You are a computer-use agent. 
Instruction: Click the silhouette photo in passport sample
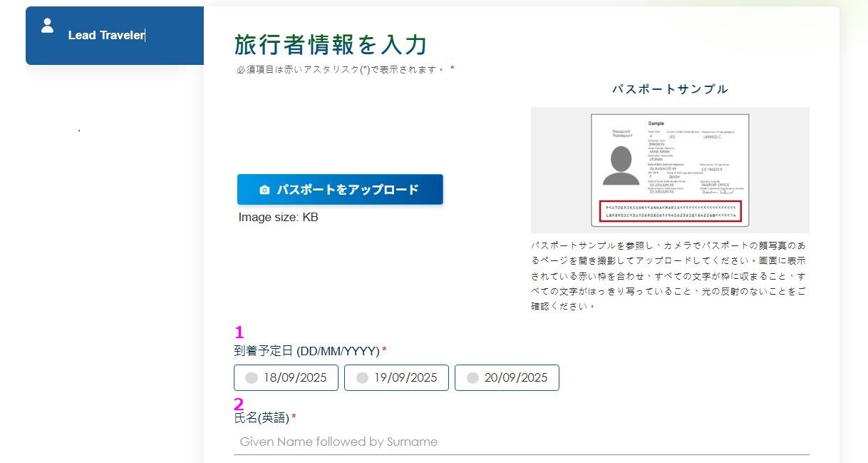click(x=621, y=166)
